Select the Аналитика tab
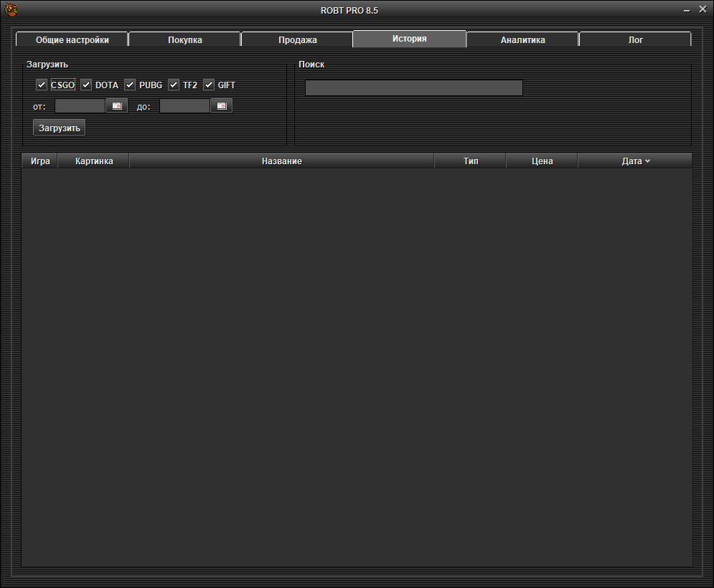 (522, 40)
